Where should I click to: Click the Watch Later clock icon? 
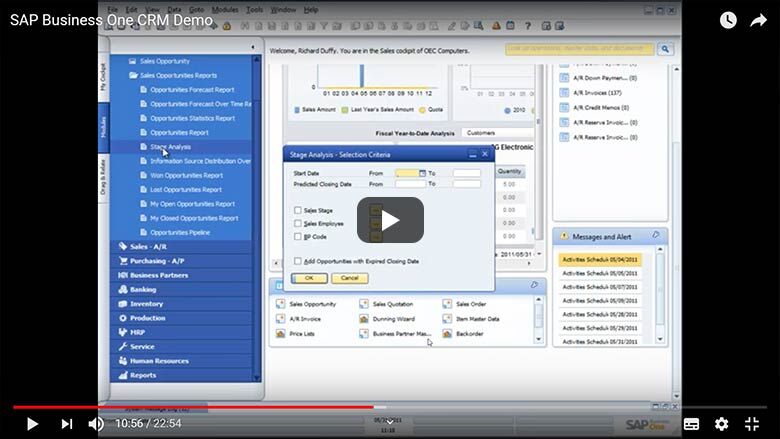728,20
